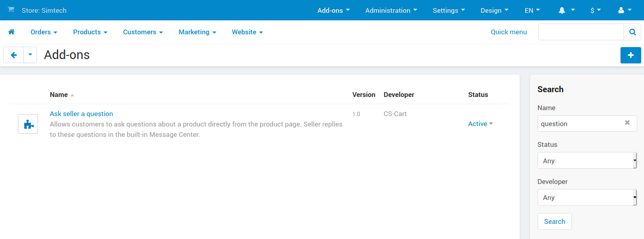This screenshot has width=644, height=239.
Task: Click the magnifier search icon button
Action: [632, 32]
